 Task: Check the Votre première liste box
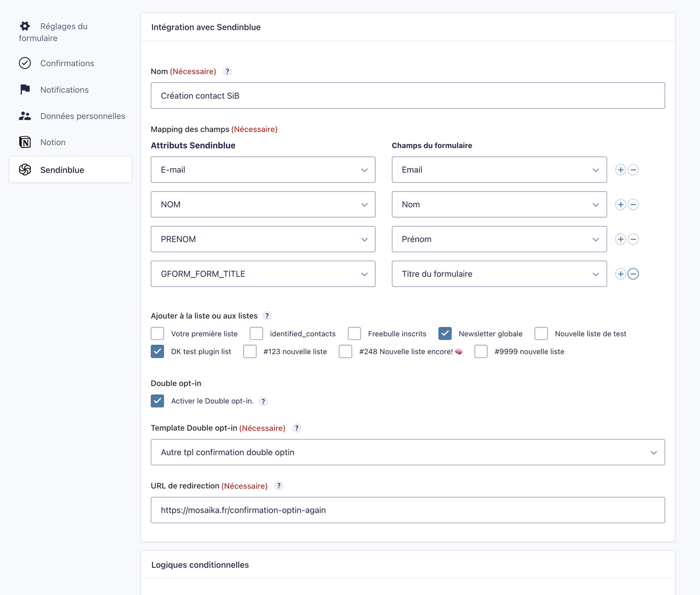[157, 333]
